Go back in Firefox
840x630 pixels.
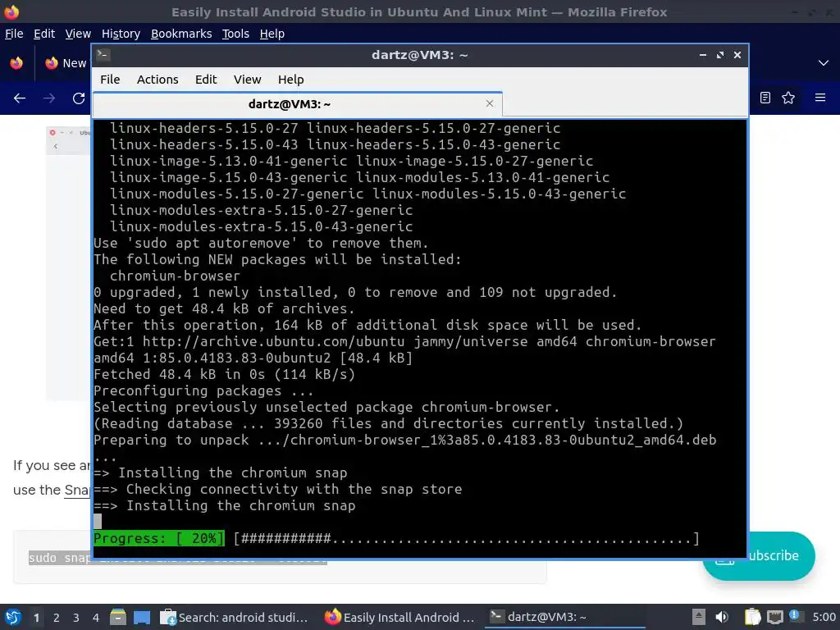[x=20, y=98]
